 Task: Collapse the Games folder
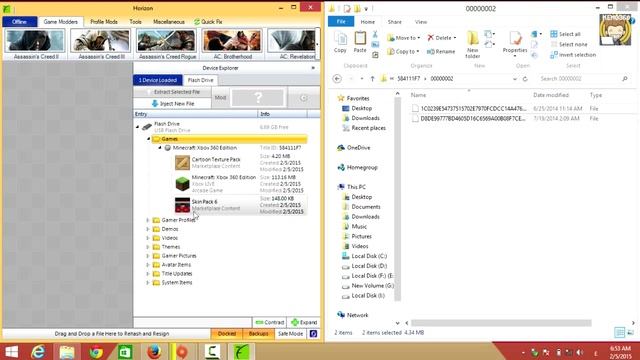[x=149, y=139]
